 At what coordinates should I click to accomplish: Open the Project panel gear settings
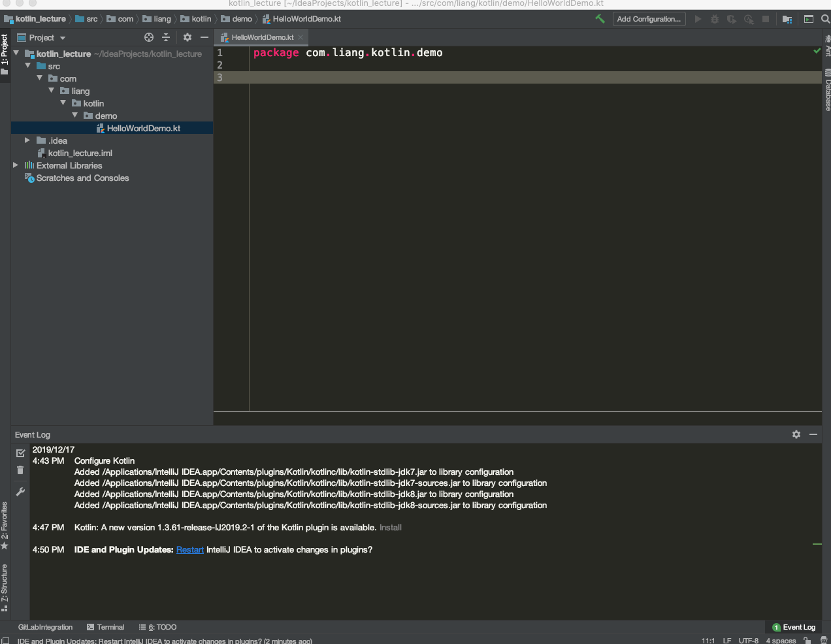pyautogui.click(x=187, y=37)
